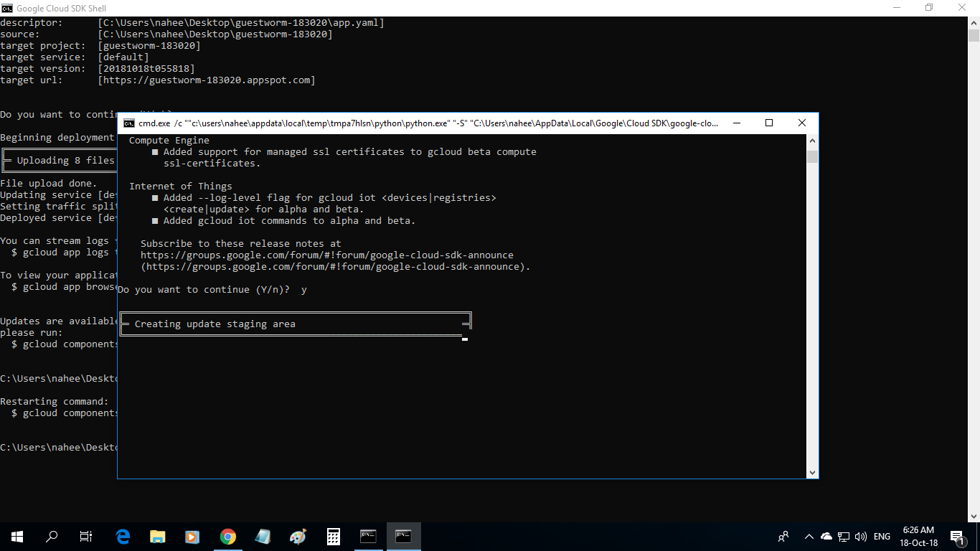Open the OneDrive cloud tray icon
Image resolution: width=980 pixels, height=551 pixels.
pos(826,537)
